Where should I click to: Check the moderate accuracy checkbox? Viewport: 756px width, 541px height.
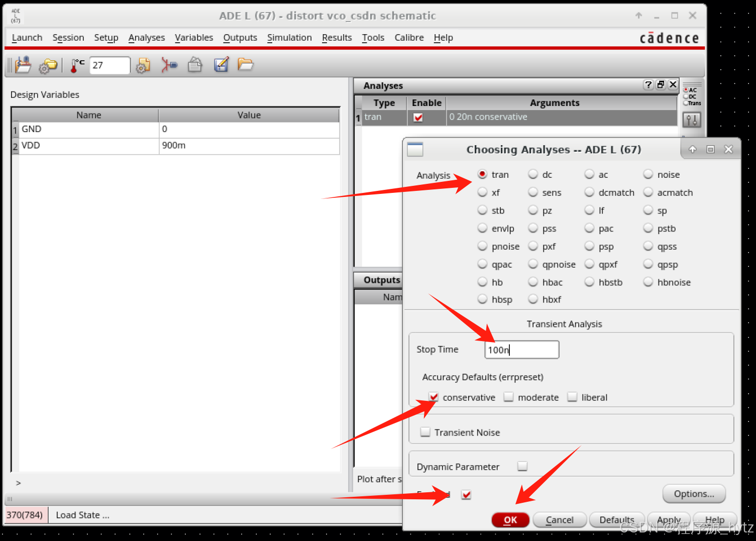coord(509,397)
